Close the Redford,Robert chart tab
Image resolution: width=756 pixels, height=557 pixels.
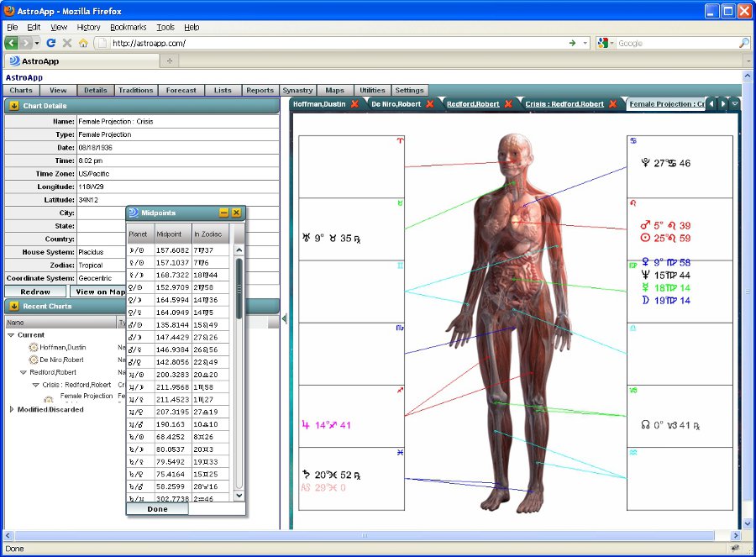click(508, 103)
